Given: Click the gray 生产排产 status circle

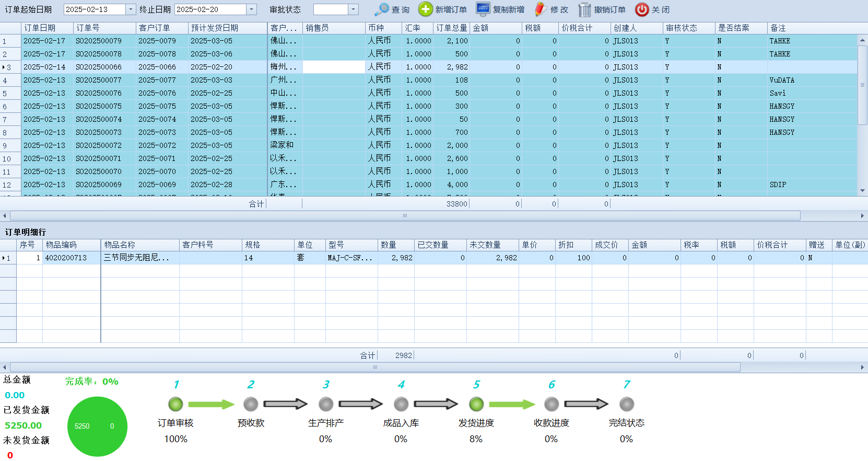Looking at the screenshot, I should pos(326,404).
